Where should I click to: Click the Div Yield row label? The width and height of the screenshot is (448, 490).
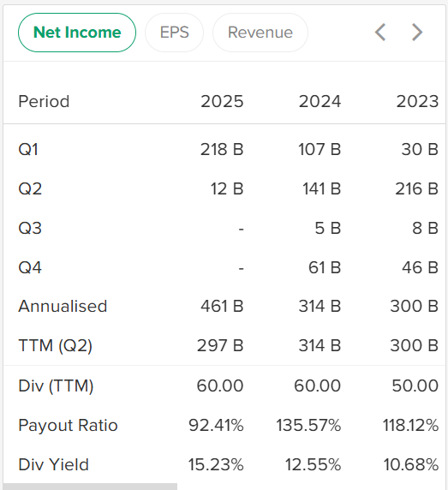(53, 464)
